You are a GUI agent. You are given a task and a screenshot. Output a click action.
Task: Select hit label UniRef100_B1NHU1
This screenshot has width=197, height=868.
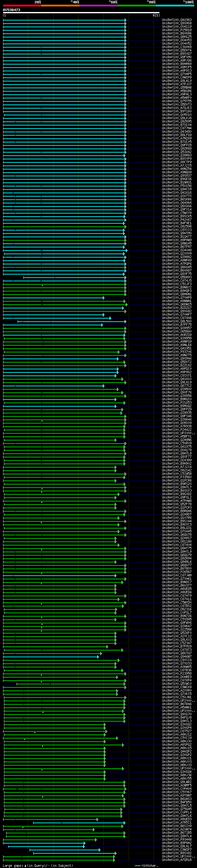pyautogui.click(x=177, y=182)
